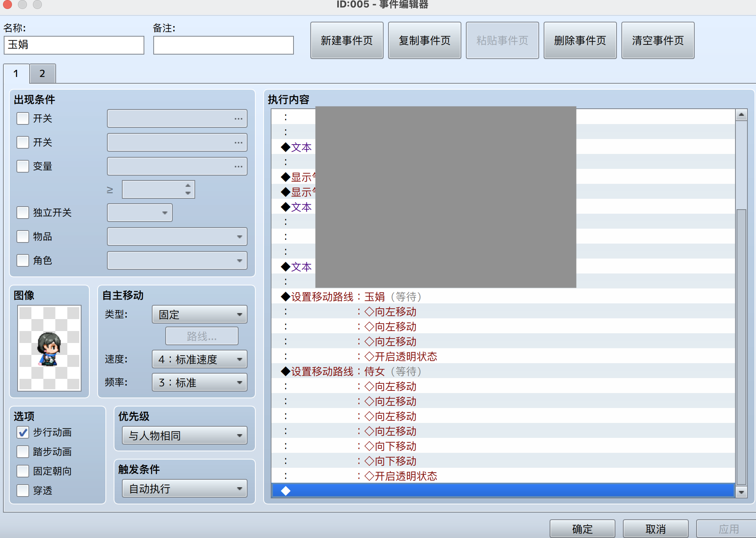Tick the 变量 condition checkbox
The height and width of the screenshot is (538, 756).
(x=23, y=166)
